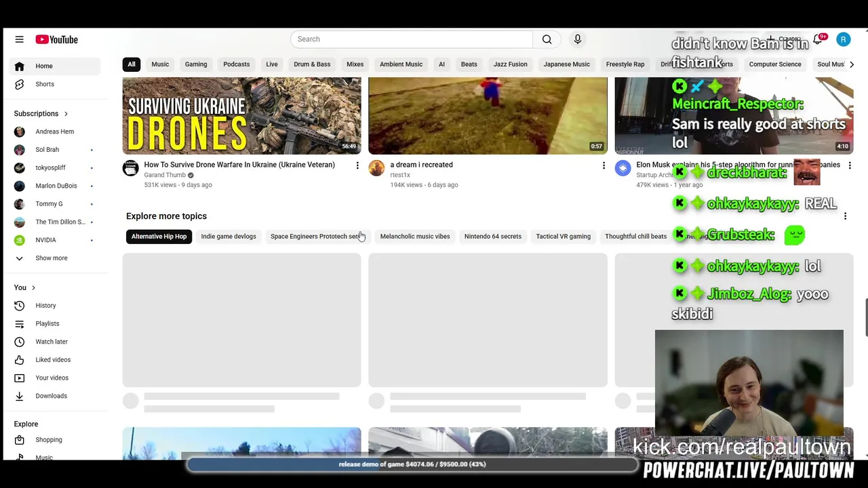
Task: Show next filter chips with the arrow
Action: coord(852,64)
